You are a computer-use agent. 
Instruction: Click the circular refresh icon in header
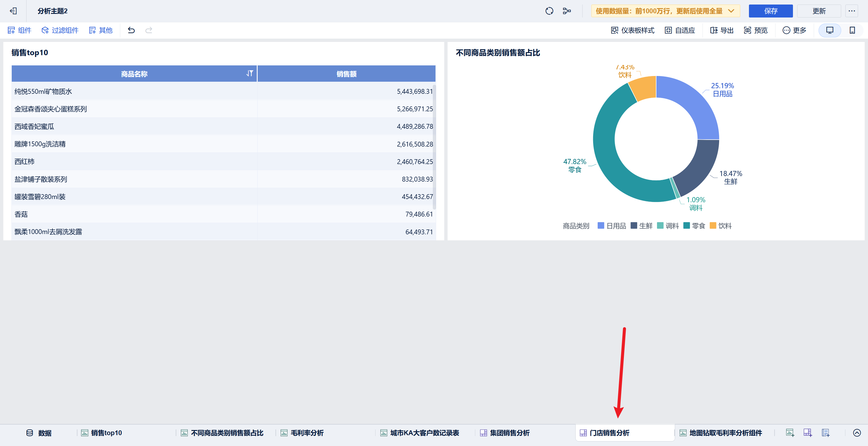click(549, 11)
